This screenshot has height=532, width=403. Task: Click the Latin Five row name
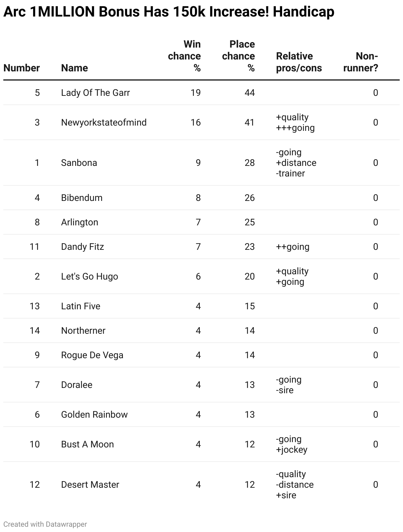point(81,306)
